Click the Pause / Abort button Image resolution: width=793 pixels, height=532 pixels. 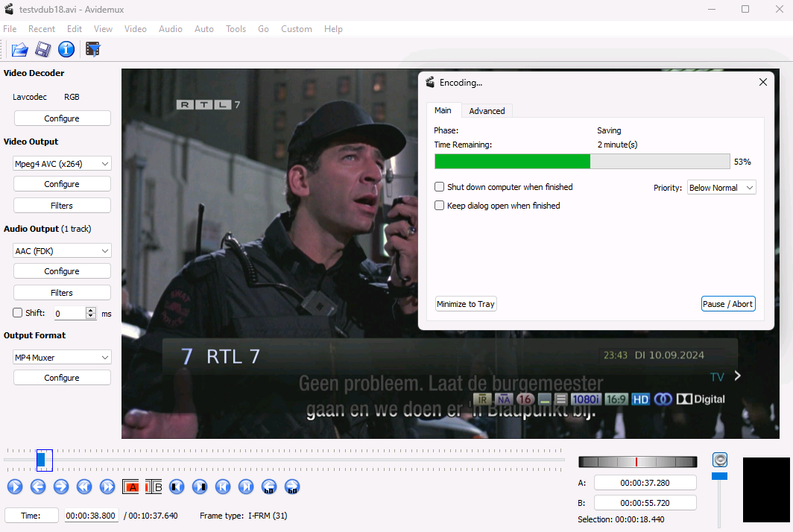(728, 304)
